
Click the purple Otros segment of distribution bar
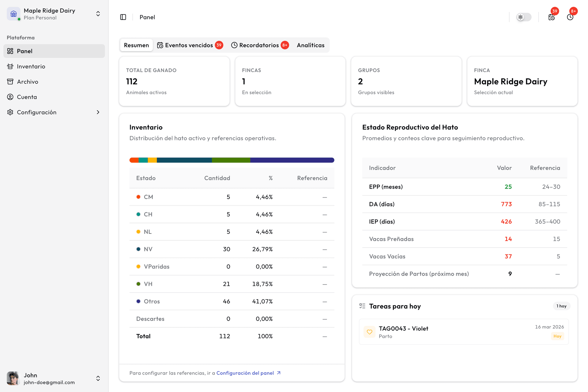coord(292,160)
